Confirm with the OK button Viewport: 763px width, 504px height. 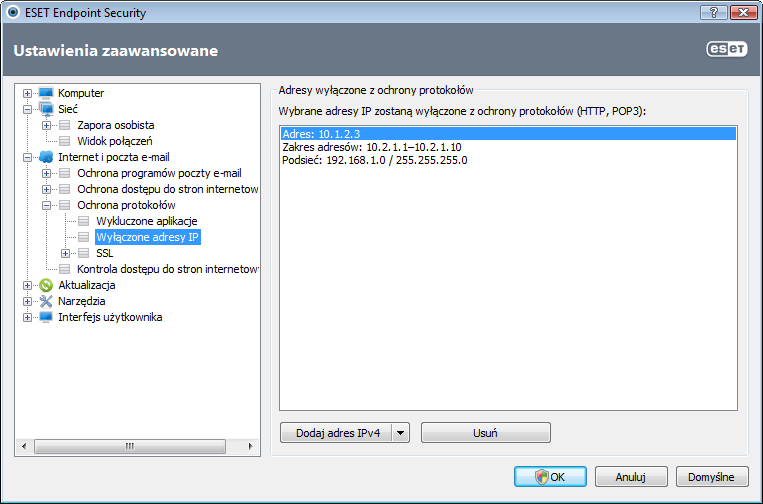tap(550, 477)
